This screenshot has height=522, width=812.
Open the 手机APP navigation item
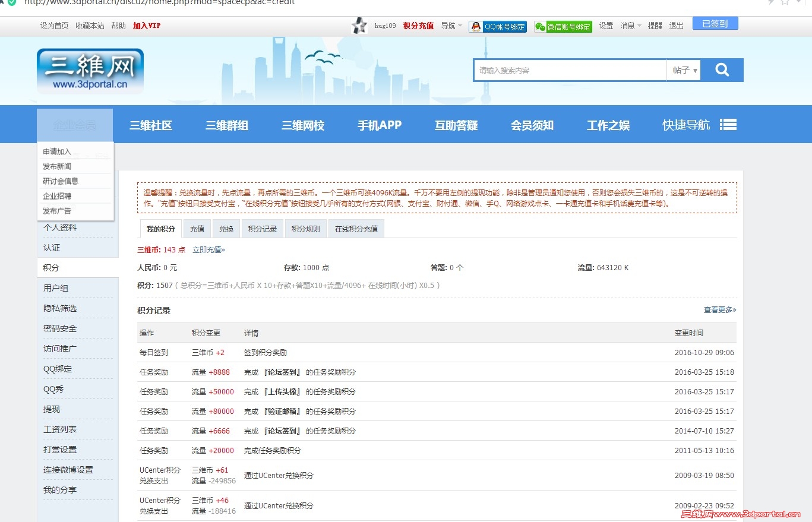[x=380, y=125]
